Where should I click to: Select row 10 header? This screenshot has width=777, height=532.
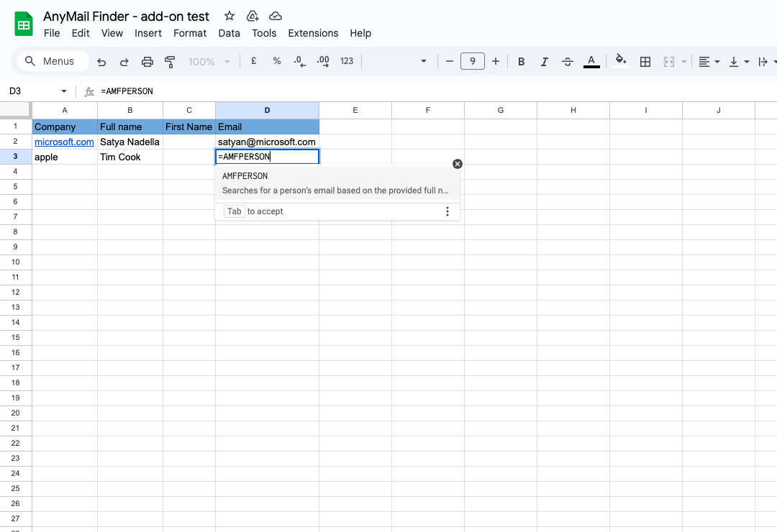(x=15, y=262)
